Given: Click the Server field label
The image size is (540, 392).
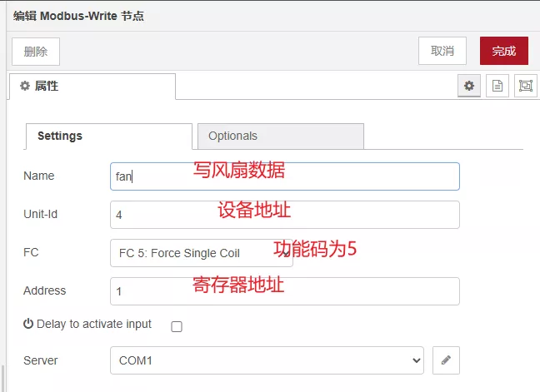Looking at the screenshot, I should (41, 360).
